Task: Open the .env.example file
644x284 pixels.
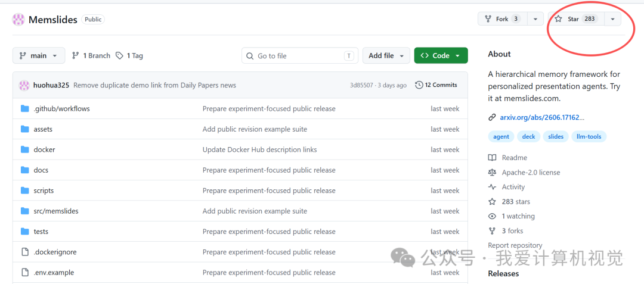Action: pyautogui.click(x=54, y=273)
